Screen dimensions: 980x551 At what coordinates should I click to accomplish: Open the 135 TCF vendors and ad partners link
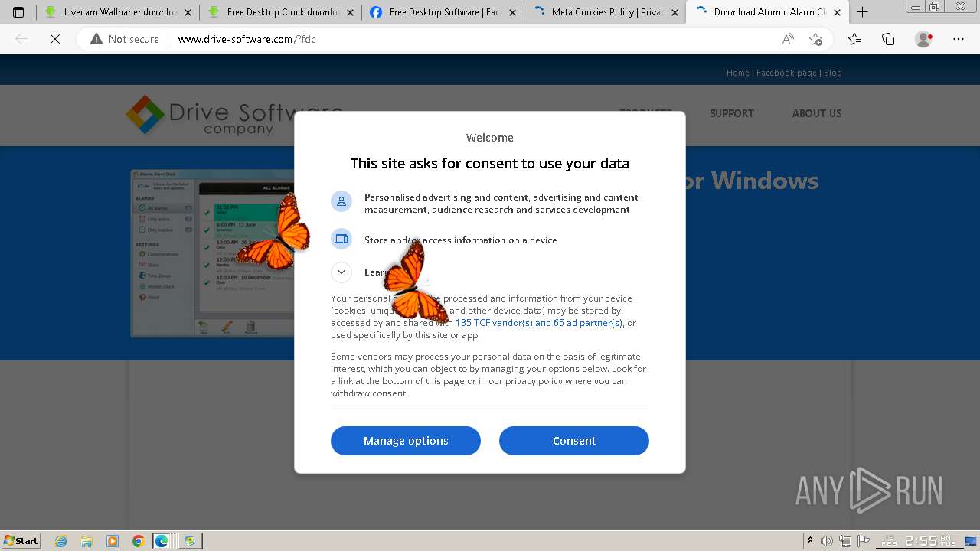point(538,323)
